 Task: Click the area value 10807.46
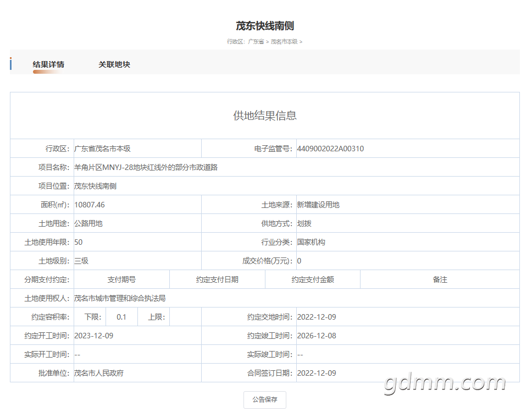pos(90,205)
